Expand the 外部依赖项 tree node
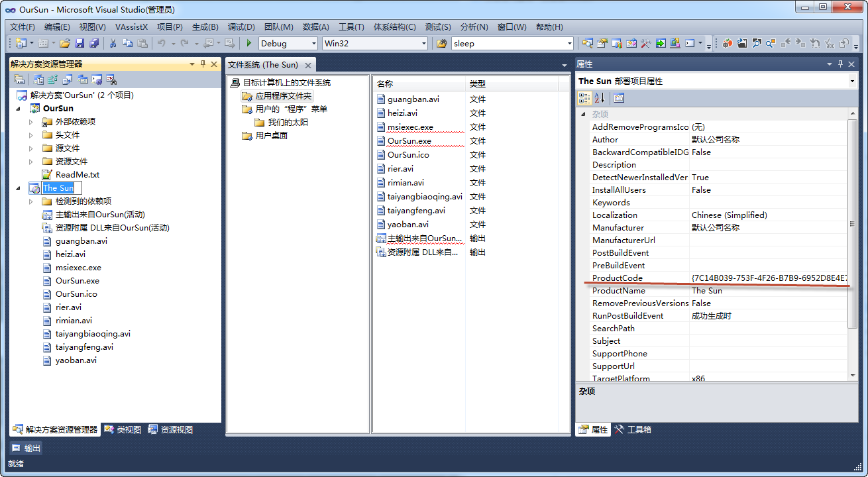The image size is (868, 477). tap(30, 122)
